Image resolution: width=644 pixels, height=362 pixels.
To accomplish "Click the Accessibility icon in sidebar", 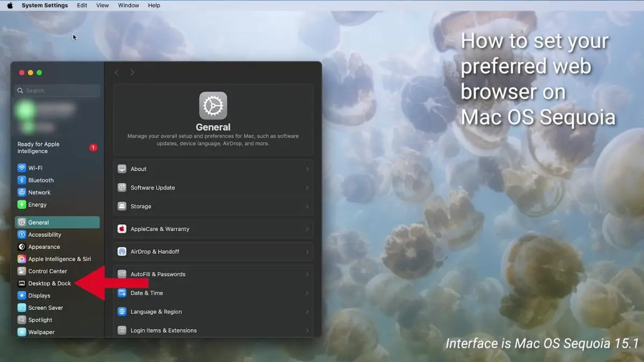I will point(21,234).
